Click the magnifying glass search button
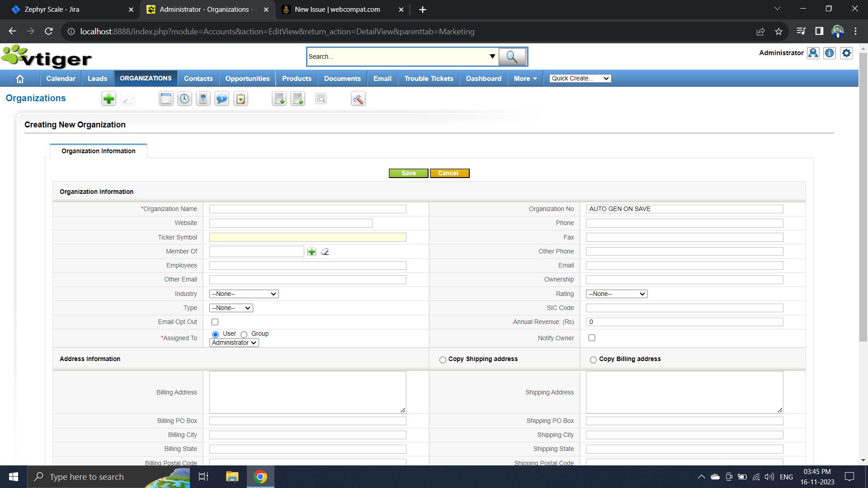Viewport: 868px width, 488px height. pos(512,56)
